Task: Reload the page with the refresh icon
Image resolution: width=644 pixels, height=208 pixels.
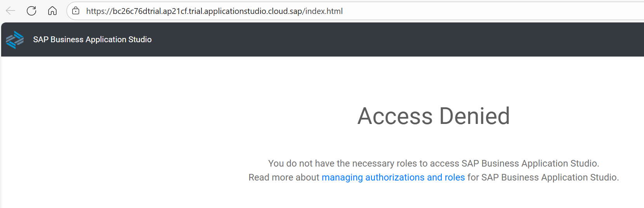Action: click(x=31, y=11)
